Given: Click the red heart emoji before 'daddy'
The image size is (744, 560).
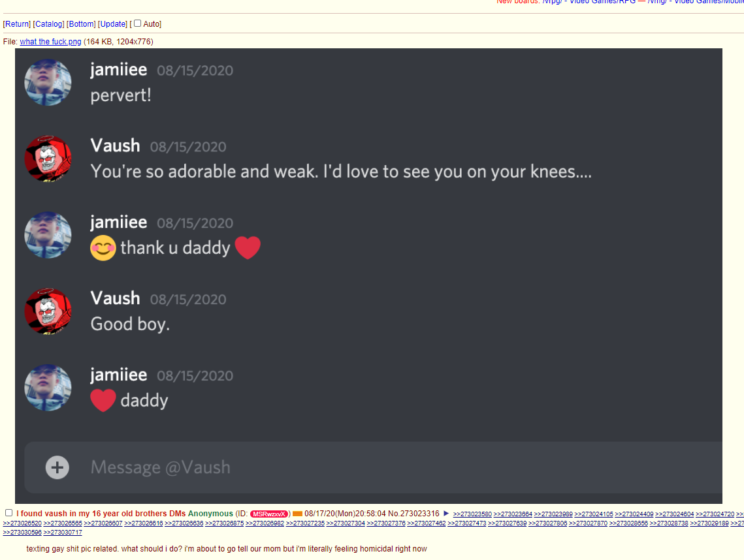Looking at the screenshot, I should point(103,400).
